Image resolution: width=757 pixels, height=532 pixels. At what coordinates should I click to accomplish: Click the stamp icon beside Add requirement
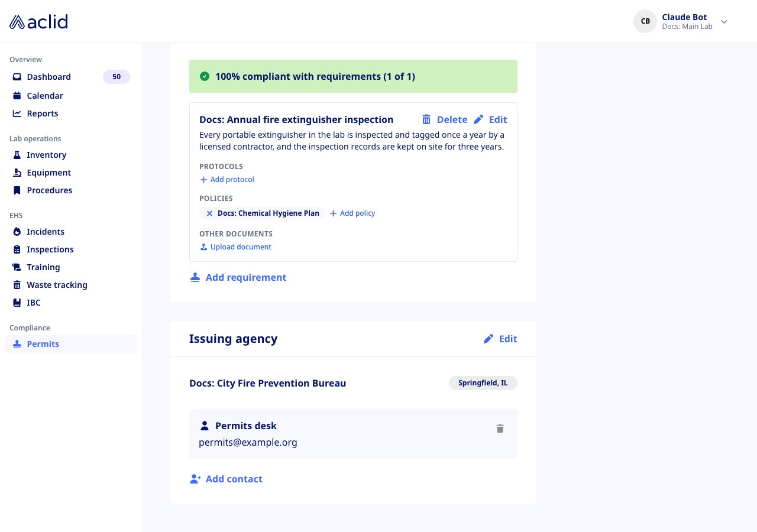pyautogui.click(x=195, y=277)
